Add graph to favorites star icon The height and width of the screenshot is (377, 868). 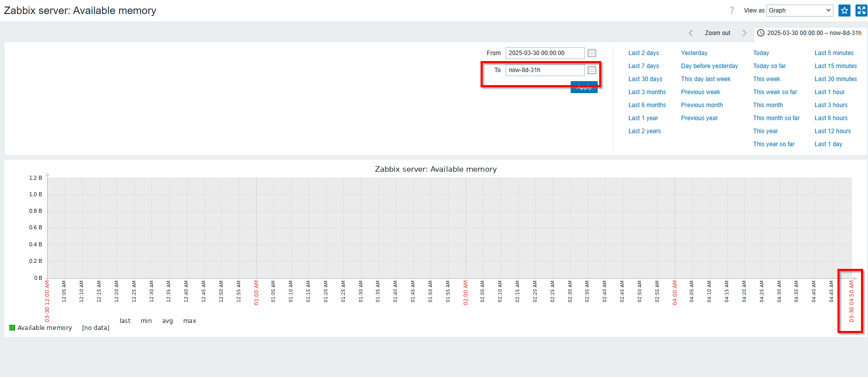tap(844, 11)
